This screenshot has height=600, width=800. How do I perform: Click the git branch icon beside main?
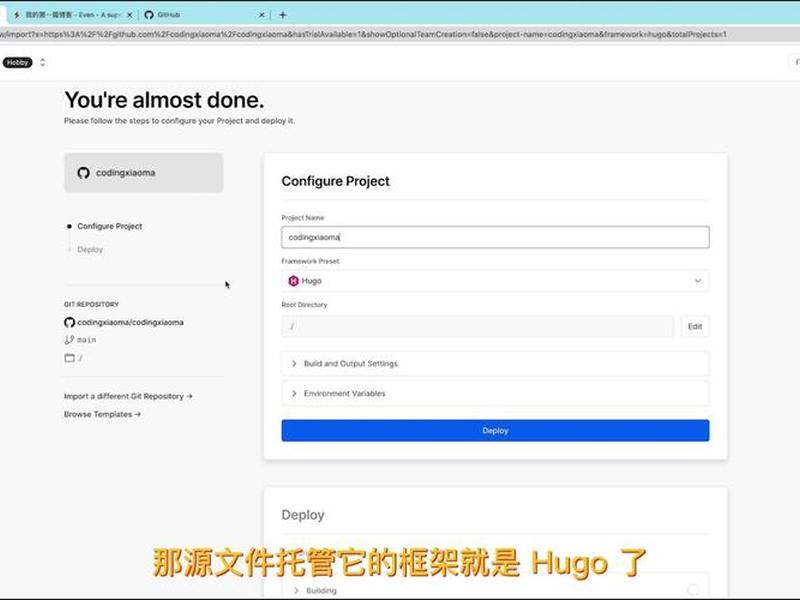[x=69, y=340]
